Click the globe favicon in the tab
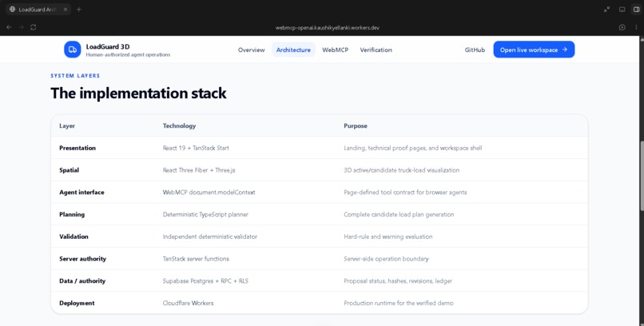This screenshot has height=326, width=644. 12,10
